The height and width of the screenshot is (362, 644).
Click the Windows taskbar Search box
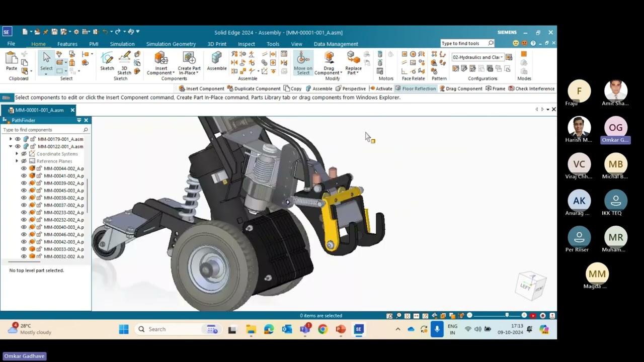[177, 329]
